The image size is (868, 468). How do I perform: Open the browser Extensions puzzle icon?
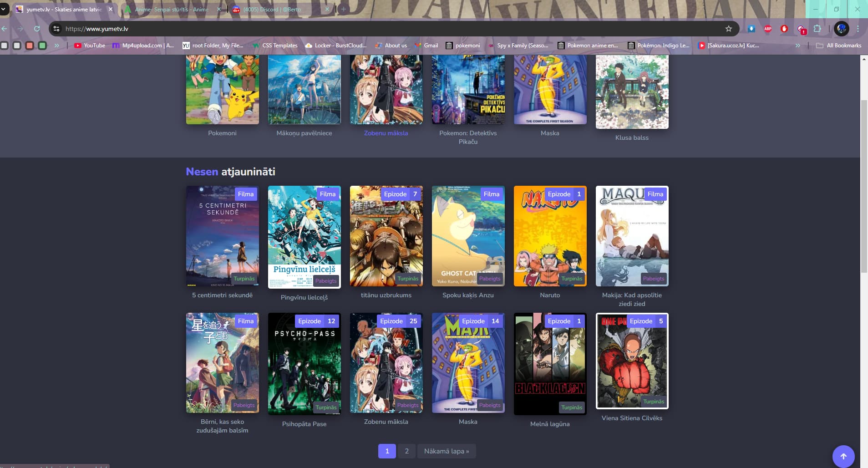click(x=817, y=29)
